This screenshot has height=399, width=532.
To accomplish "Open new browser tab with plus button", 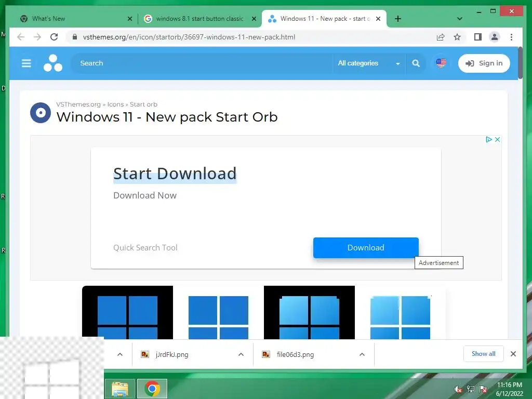I will pos(397,19).
